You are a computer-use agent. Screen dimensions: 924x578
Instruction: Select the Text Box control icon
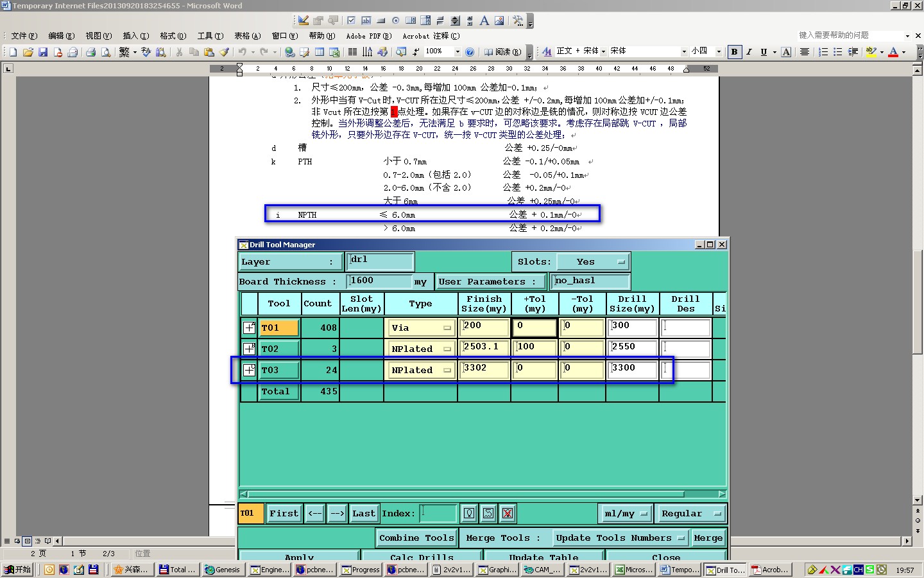point(366,21)
